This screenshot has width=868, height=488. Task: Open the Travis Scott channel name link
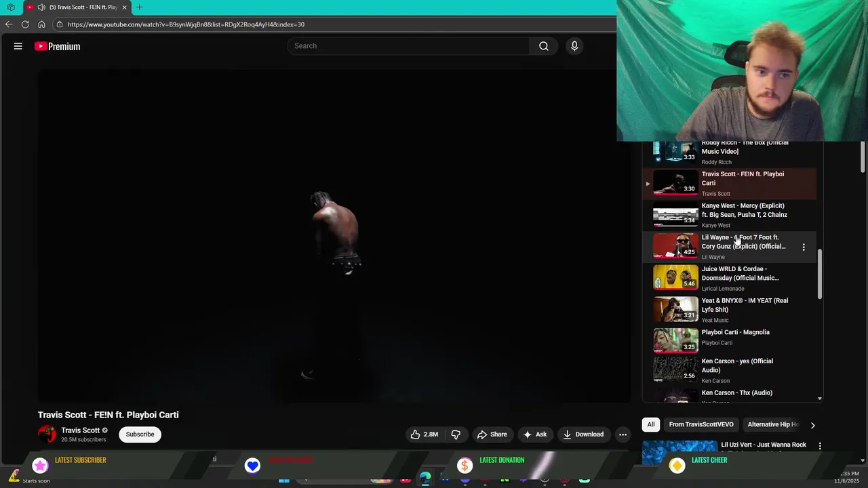[80, 430]
